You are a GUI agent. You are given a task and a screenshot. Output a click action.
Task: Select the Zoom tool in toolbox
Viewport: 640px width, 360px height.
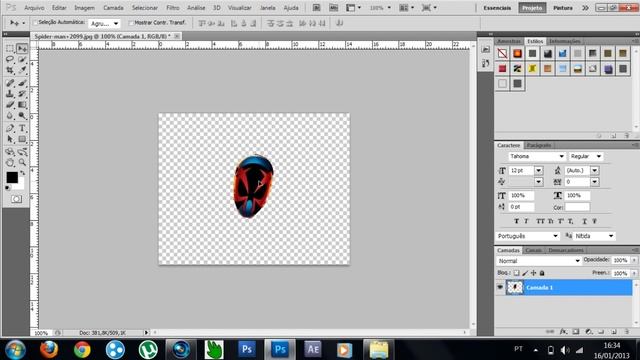coord(22,163)
